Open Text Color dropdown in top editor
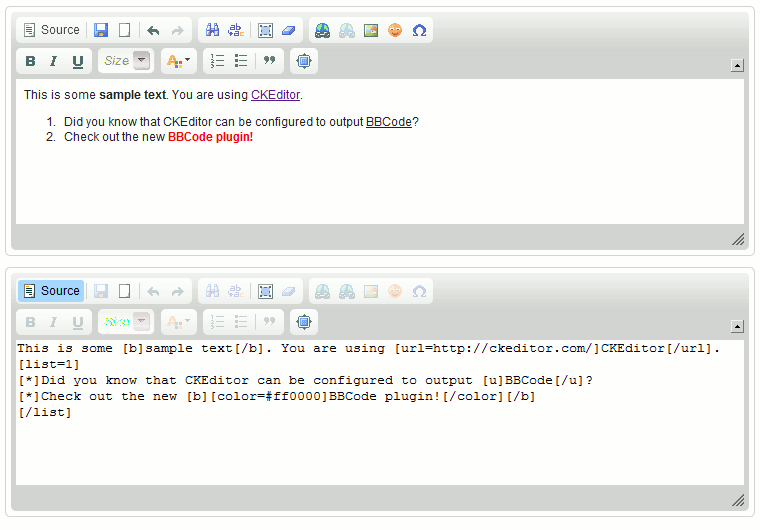The height and width of the screenshot is (530, 760). point(177,61)
